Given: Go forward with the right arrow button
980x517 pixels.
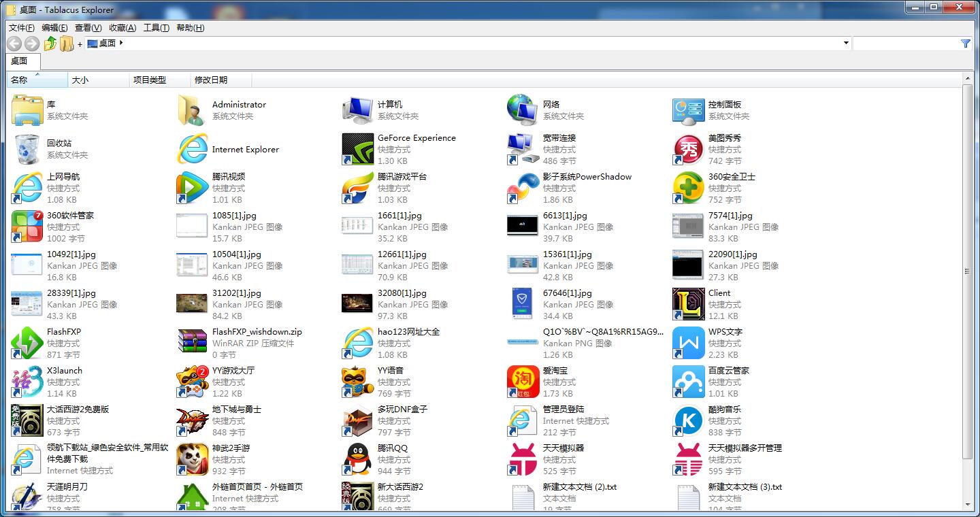Looking at the screenshot, I should [31, 44].
